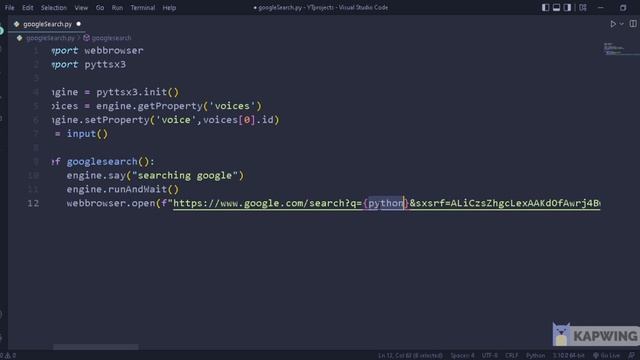Click the split editor icon
Image resolution: width=640 pixels, height=360 pixels.
(633, 24)
